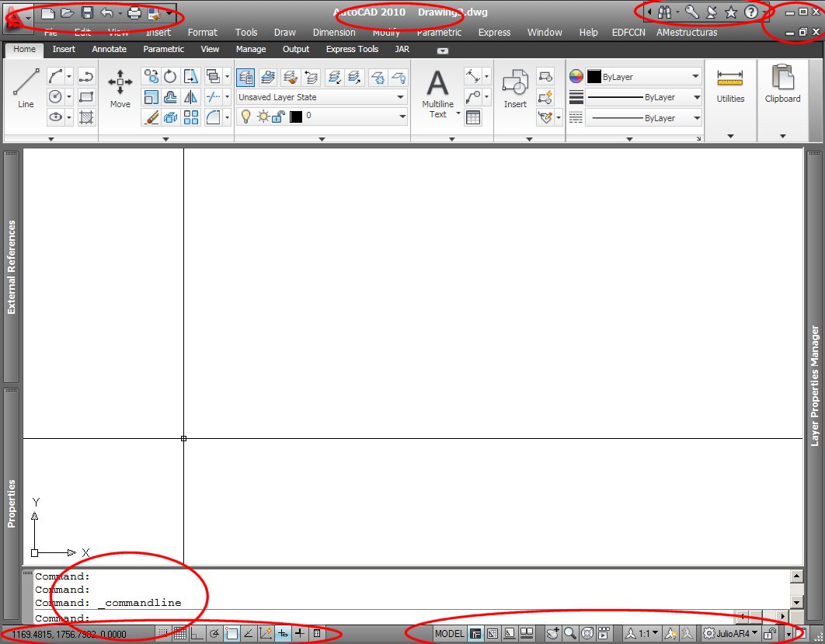This screenshot has height=644, width=825.
Task: Open the Unsaved Layer State dropdown
Action: [x=322, y=97]
